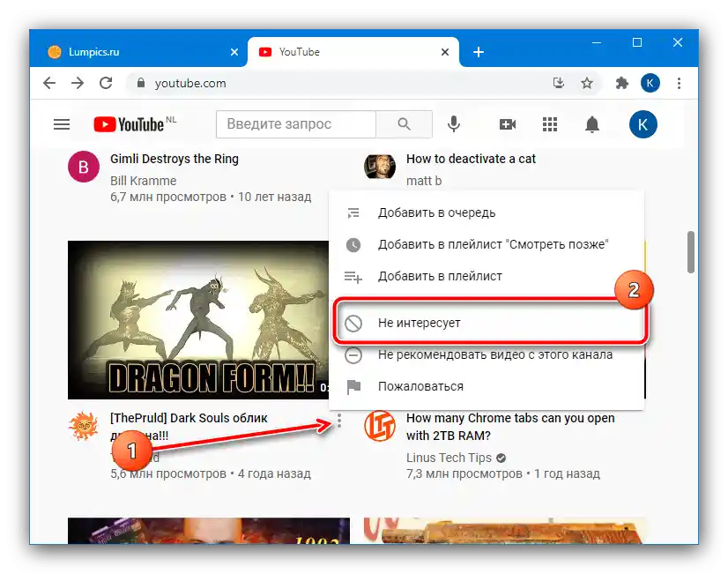Open YouTube notifications bell
The width and height of the screenshot is (728, 574).
(x=592, y=124)
